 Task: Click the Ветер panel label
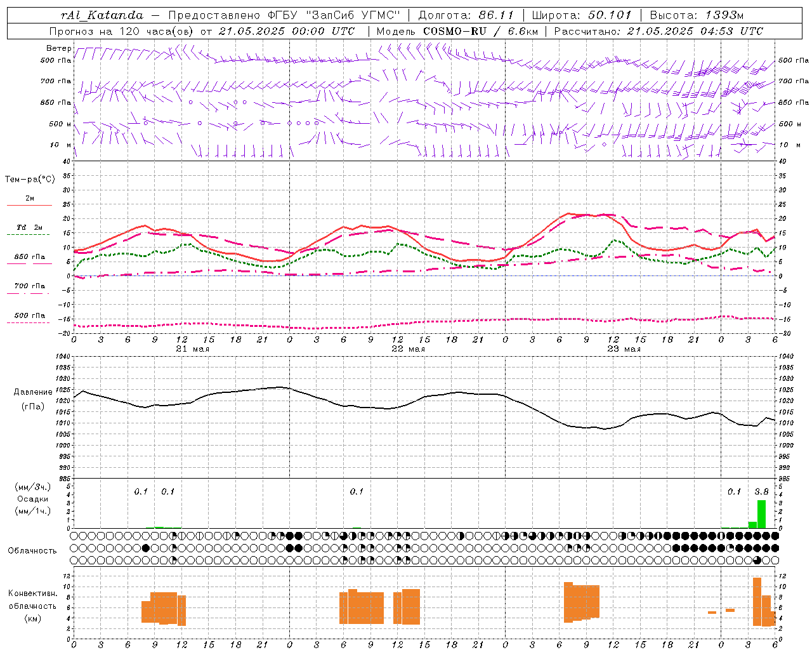(58, 48)
